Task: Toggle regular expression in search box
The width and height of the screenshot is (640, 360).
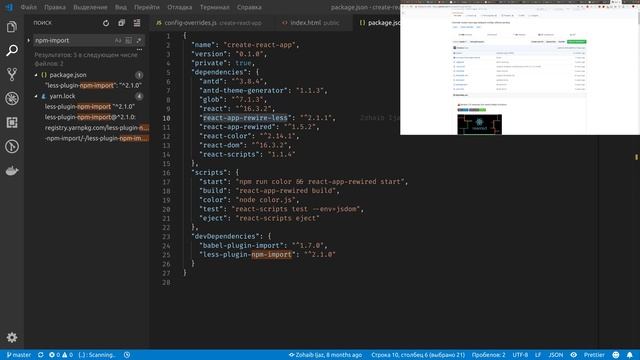Action: 139,40
